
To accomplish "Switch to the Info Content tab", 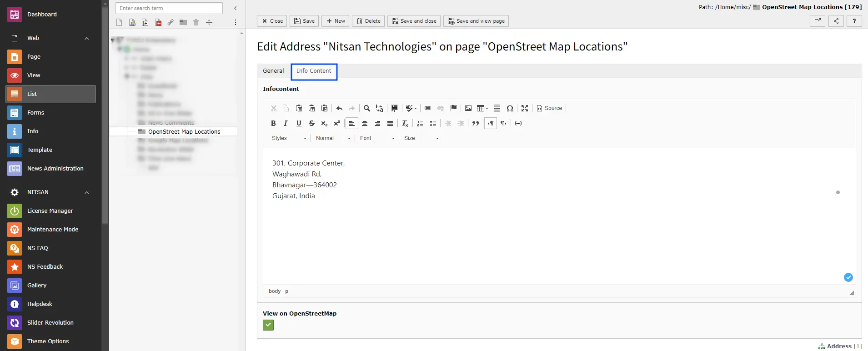I will point(314,71).
